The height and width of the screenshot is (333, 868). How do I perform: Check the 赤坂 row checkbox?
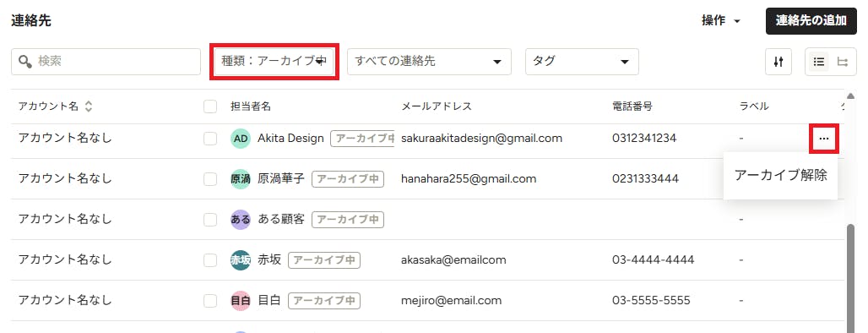[x=209, y=259]
